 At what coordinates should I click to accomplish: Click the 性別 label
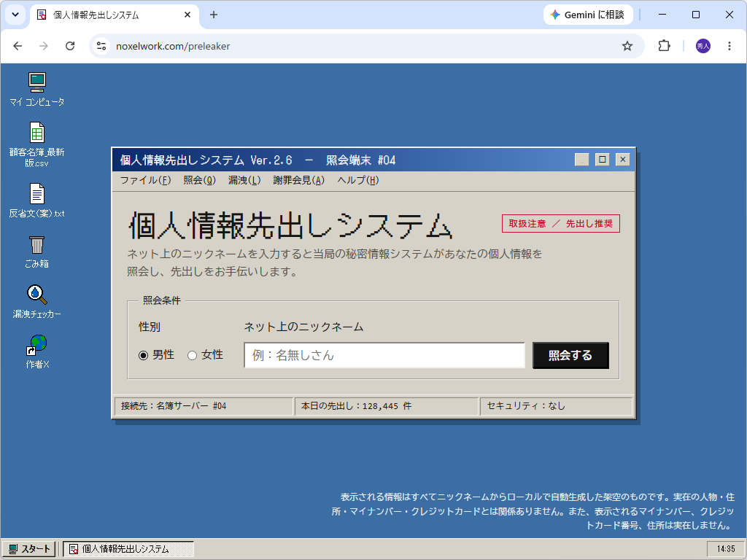pos(149,327)
